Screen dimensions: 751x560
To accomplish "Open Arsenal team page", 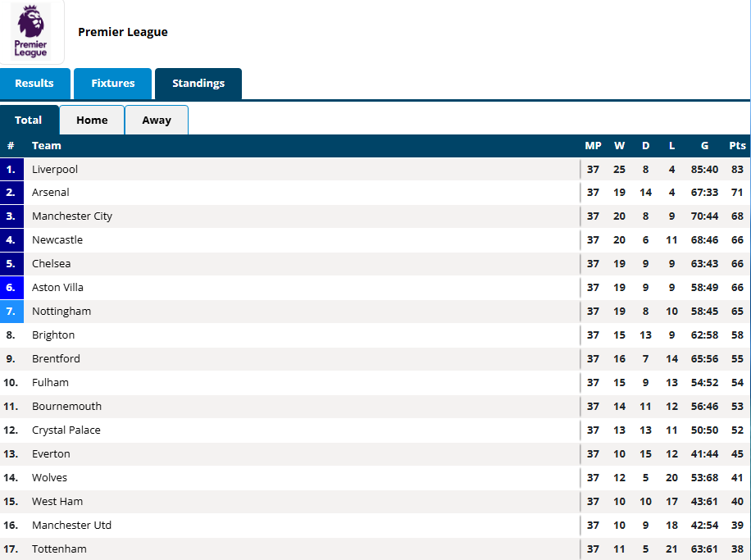I will pyautogui.click(x=51, y=193).
